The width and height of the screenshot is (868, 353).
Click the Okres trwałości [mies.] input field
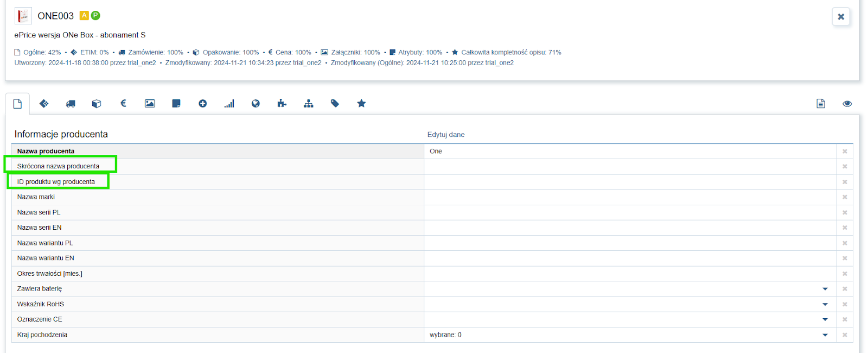(630, 274)
